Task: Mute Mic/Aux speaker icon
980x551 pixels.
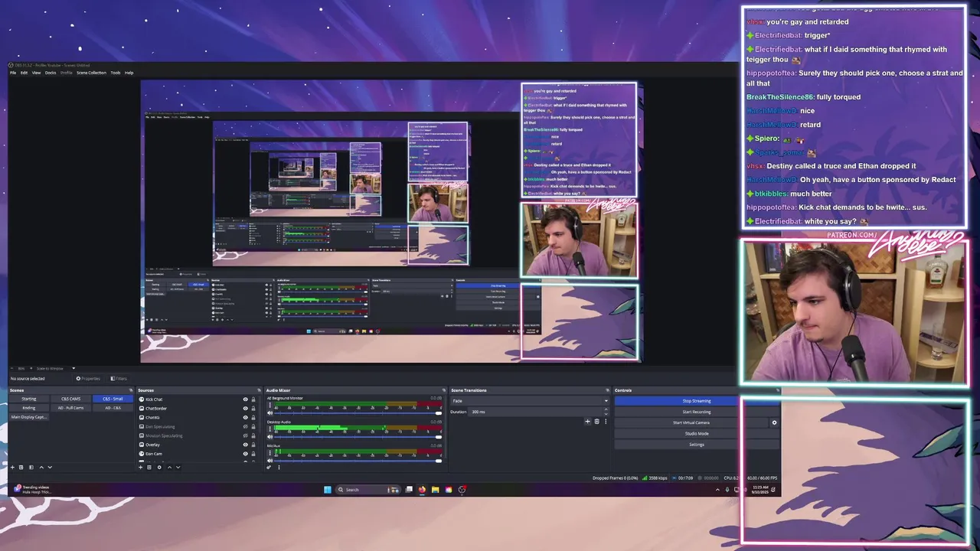Action: [270, 461]
